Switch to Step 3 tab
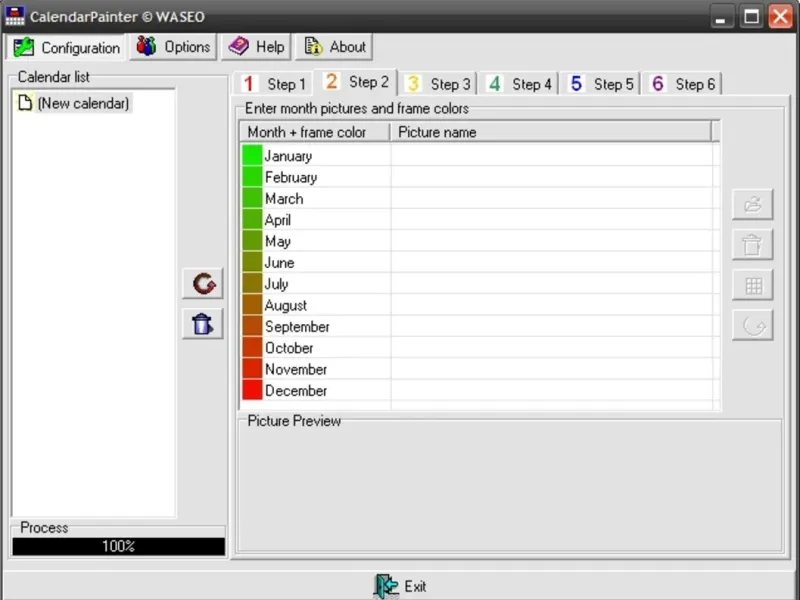This screenshot has height=600, width=800. (x=437, y=84)
